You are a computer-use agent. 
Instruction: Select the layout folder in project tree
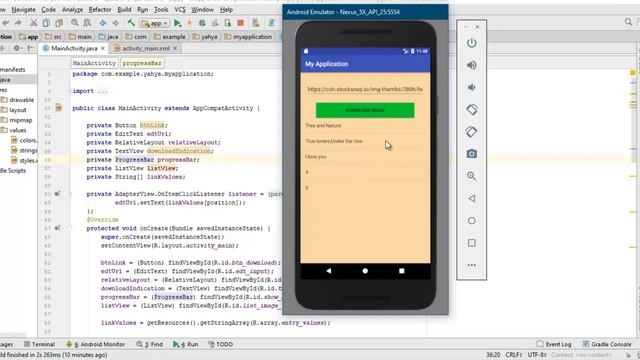coord(13,110)
